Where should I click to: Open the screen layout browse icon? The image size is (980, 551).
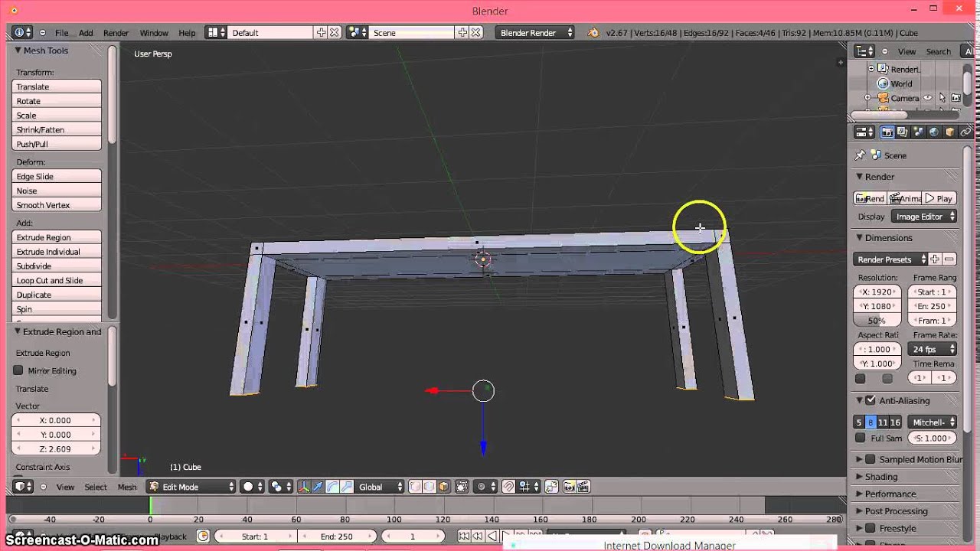click(x=217, y=33)
